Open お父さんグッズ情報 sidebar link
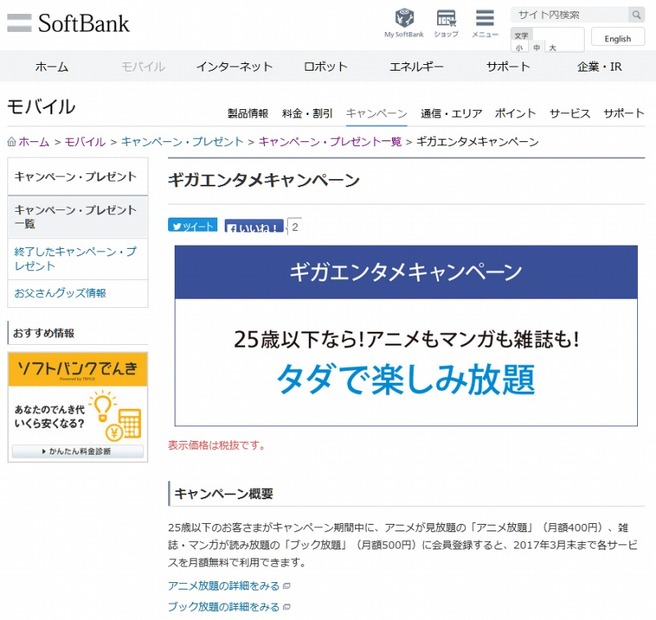 (78, 293)
